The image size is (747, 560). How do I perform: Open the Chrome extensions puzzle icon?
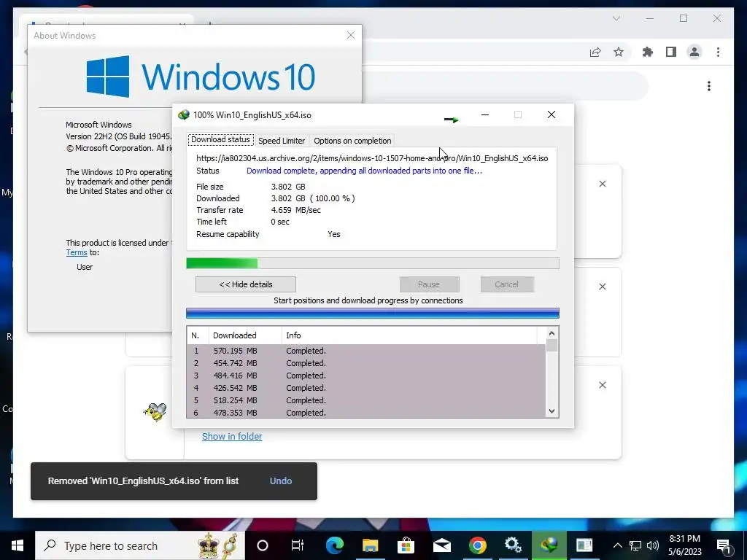pyautogui.click(x=648, y=52)
